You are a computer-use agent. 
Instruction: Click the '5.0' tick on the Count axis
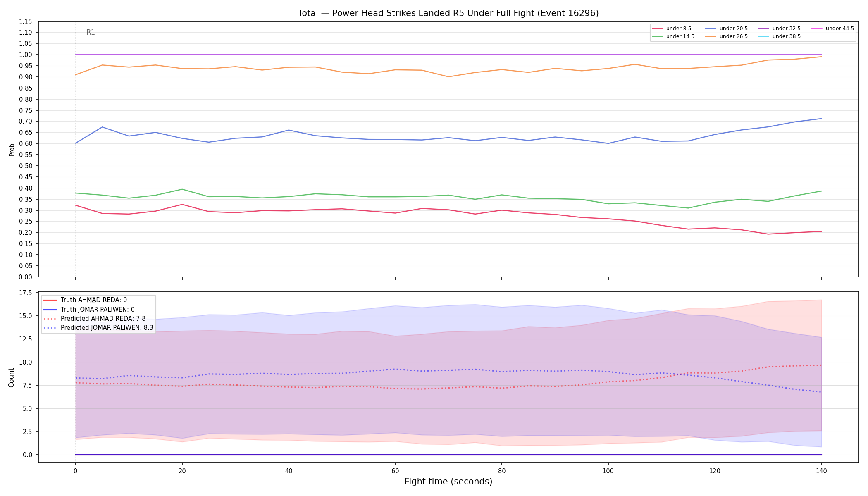tap(27, 409)
